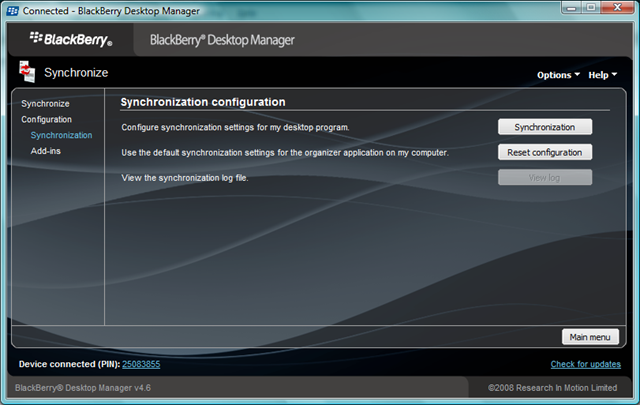The width and height of the screenshot is (640, 405).
Task: Maximize the Desktop Manager window
Action: (x=591, y=8)
